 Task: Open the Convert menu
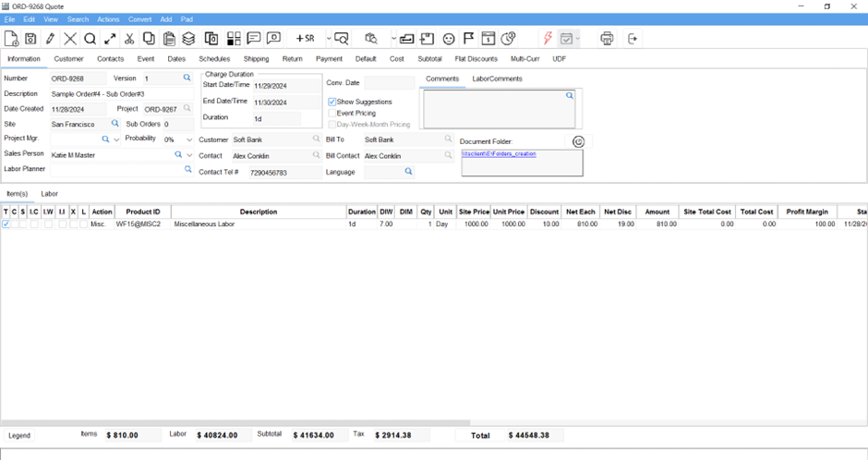[139, 19]
